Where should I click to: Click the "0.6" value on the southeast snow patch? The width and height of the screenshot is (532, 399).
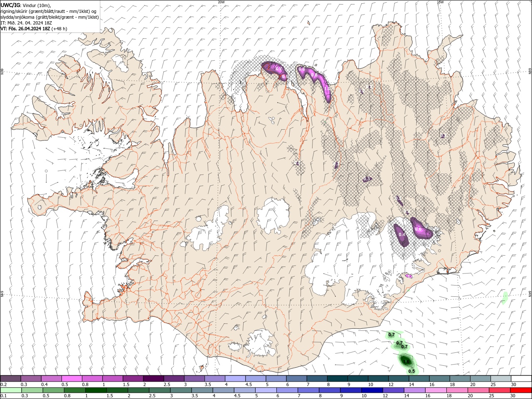point(418,229)
